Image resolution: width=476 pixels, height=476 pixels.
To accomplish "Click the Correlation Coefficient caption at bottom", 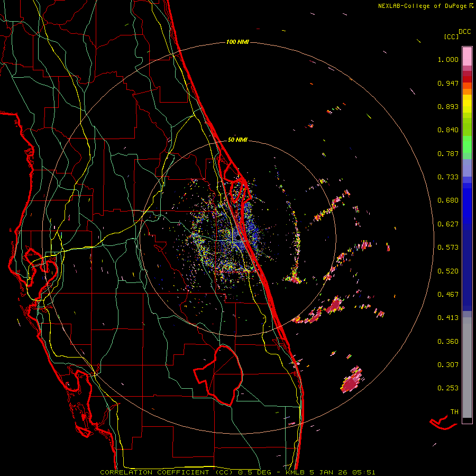I will pos(237,472).
